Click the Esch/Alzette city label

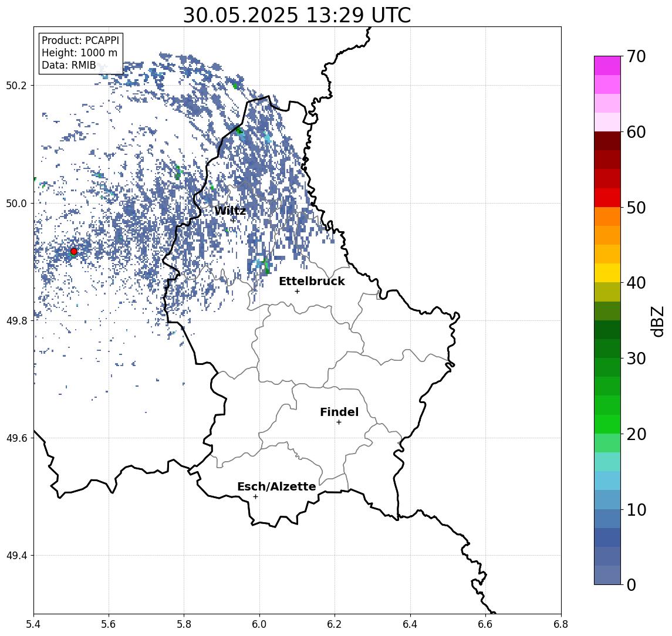[x=276, y=486]
